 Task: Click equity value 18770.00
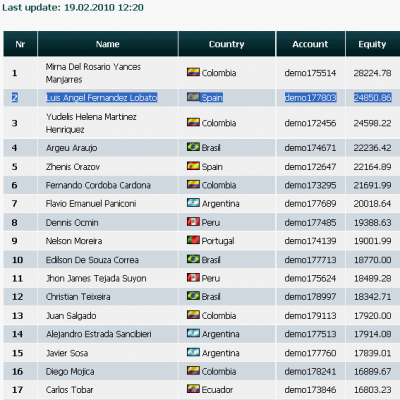pos(373,260)
